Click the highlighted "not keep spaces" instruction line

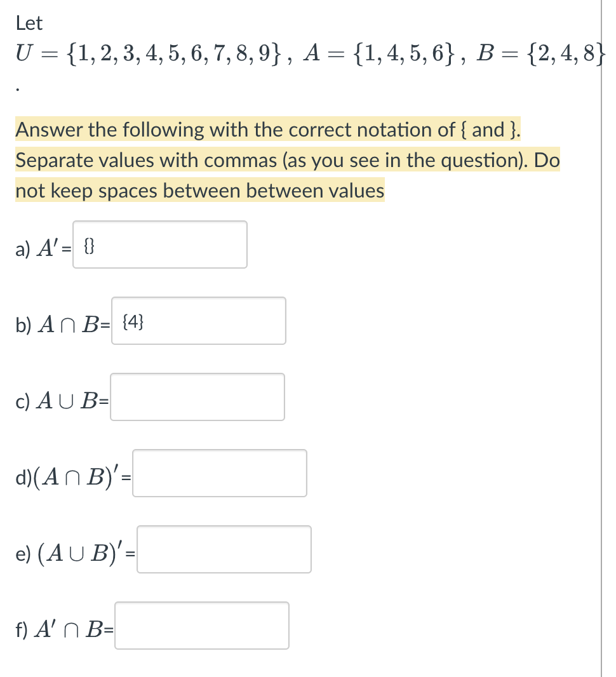[199, 191]
